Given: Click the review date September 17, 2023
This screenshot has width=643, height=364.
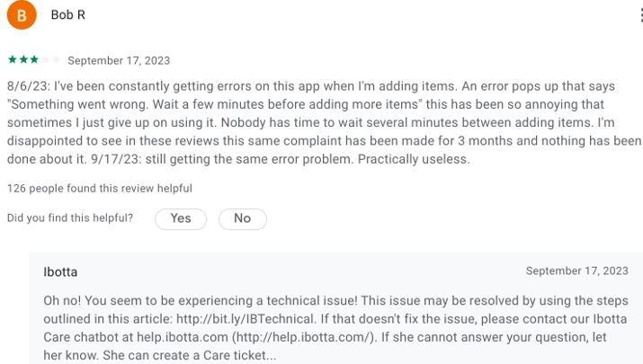Looking at the screenshot, I should (119, 61).
